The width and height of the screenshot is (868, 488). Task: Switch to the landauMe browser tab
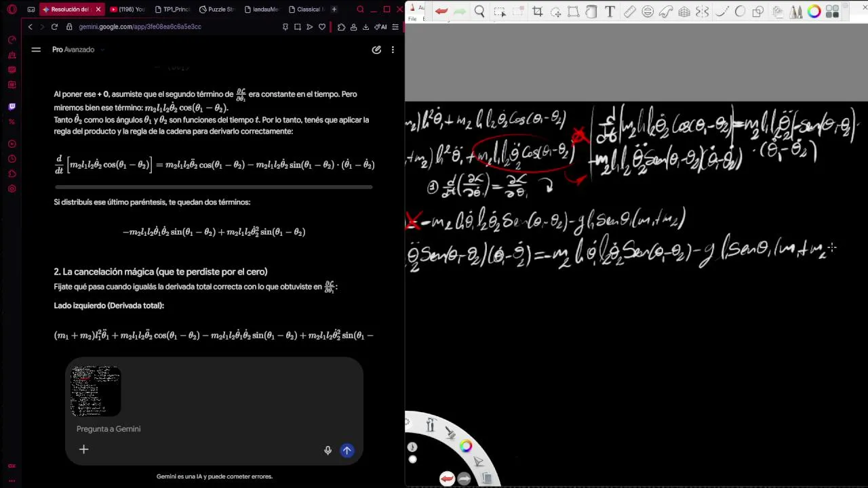tap(261, 9)
